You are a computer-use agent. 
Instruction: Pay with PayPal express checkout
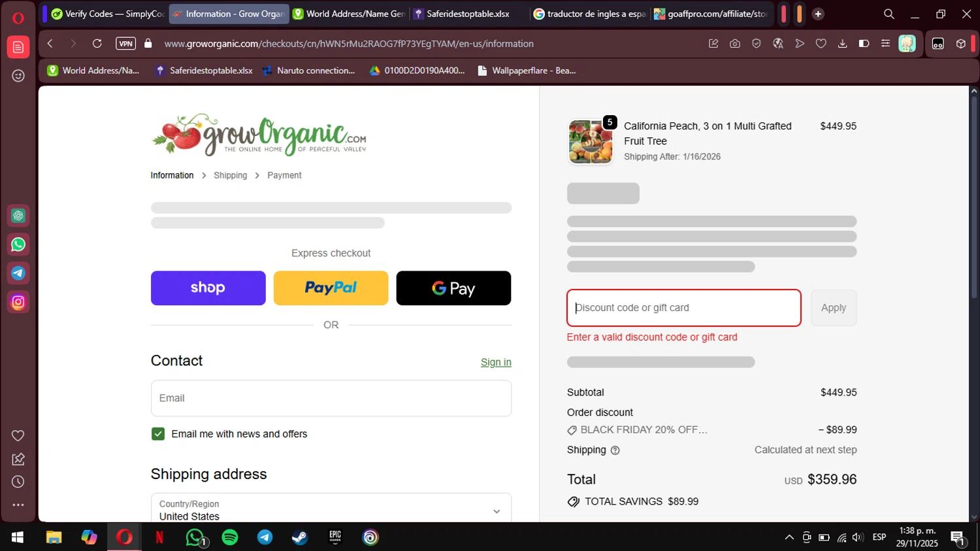[331, 288]
